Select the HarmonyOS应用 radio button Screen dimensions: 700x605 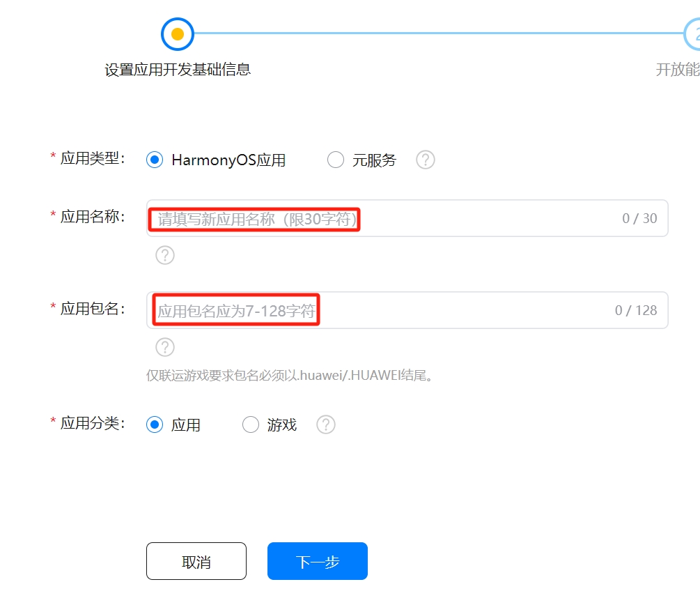154,160
